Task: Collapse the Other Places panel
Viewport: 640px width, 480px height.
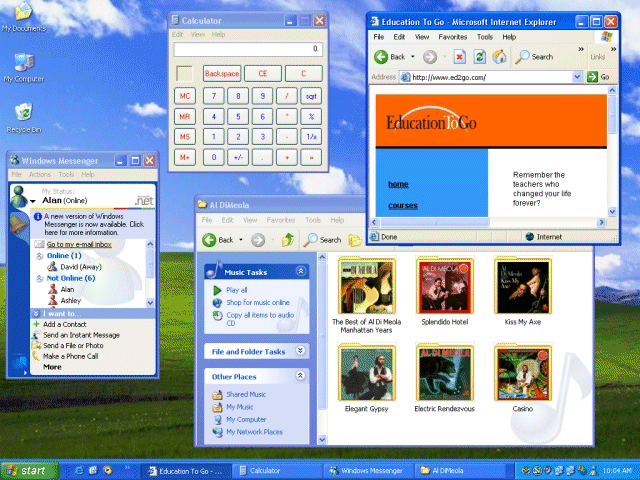Action: click(x=301, y=376)
